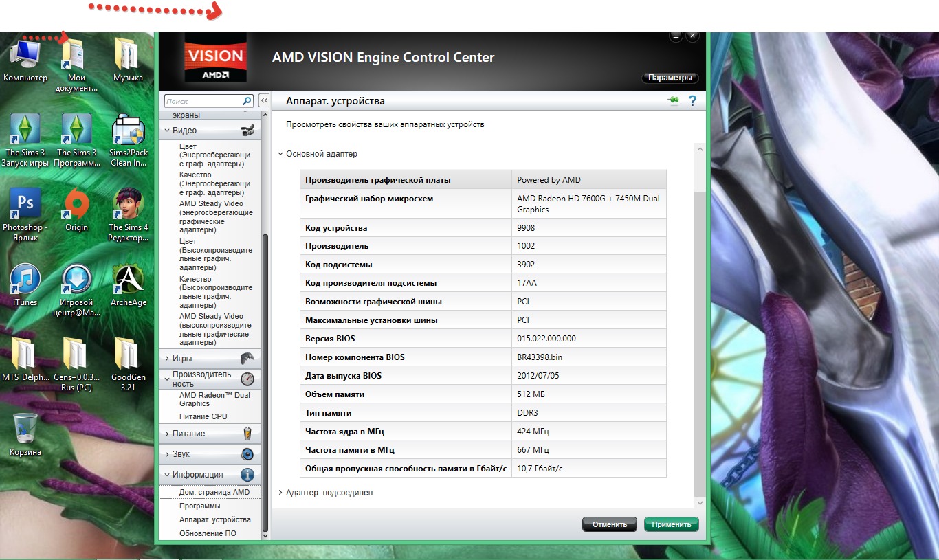Collapse the Производительность section

(167, 379)
